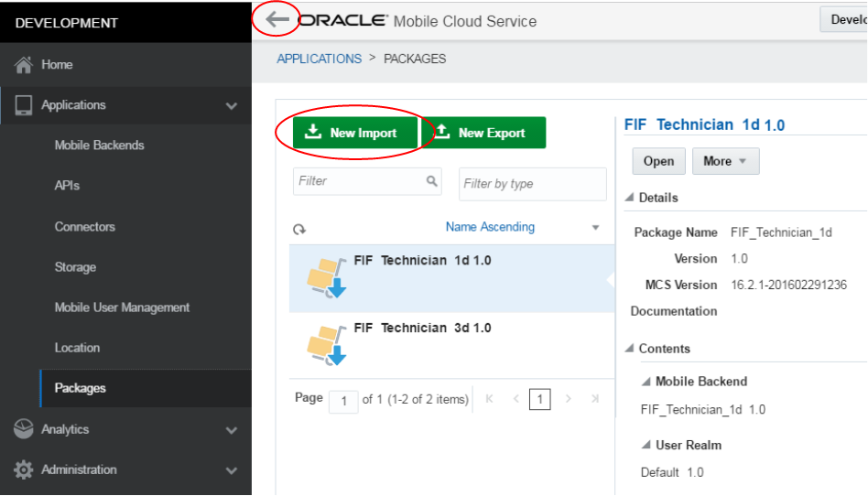Click Default 1.0 under User Realm
Image resolution: width=868 pixels, height=496 pixels.
(x=672, y=472)
